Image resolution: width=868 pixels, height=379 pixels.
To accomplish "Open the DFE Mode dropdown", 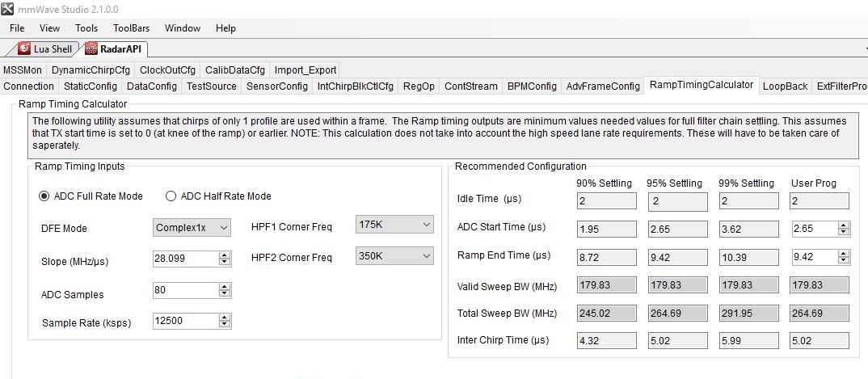I will [192, 227].
